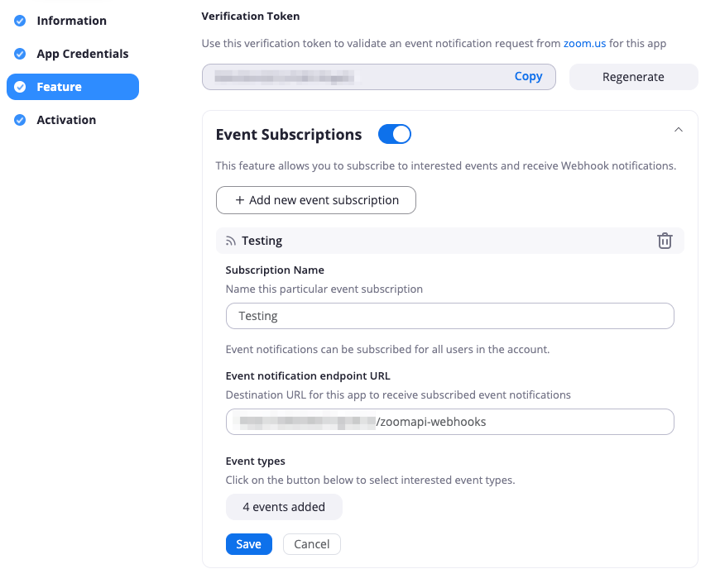
Task: Regenerate the verification token
Action: point(634,77)
